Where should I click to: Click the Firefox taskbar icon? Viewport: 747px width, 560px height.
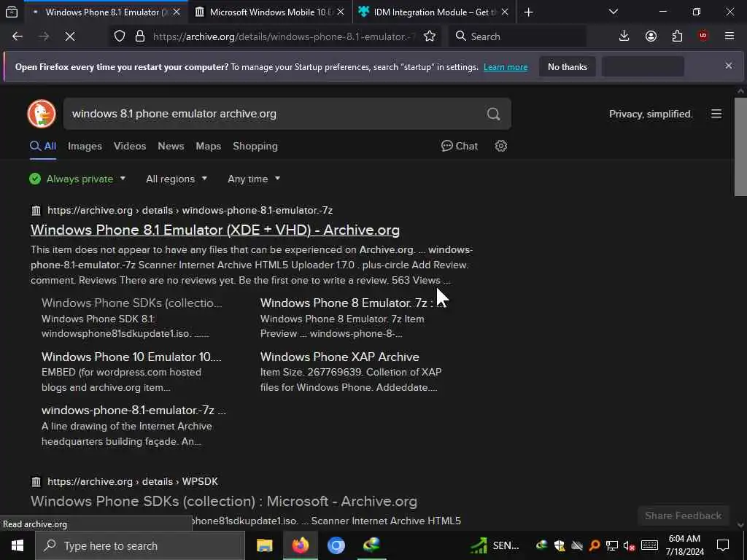pos(300,545)
